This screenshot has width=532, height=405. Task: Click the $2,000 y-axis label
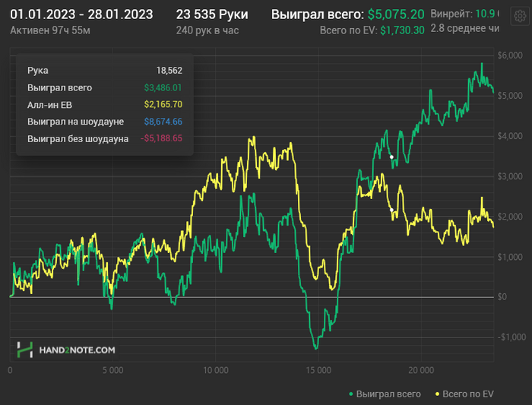coord(510,217)
